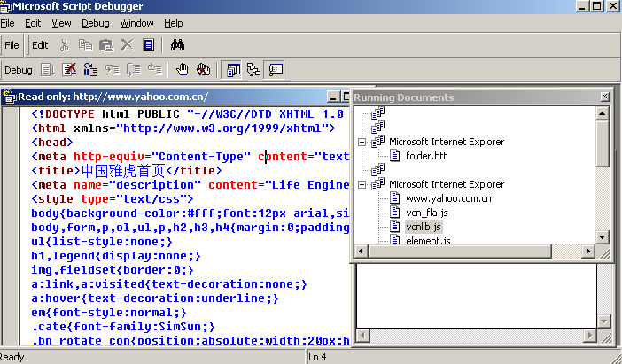Minimize the yahoo.com.cn source window

coord(333,97)
